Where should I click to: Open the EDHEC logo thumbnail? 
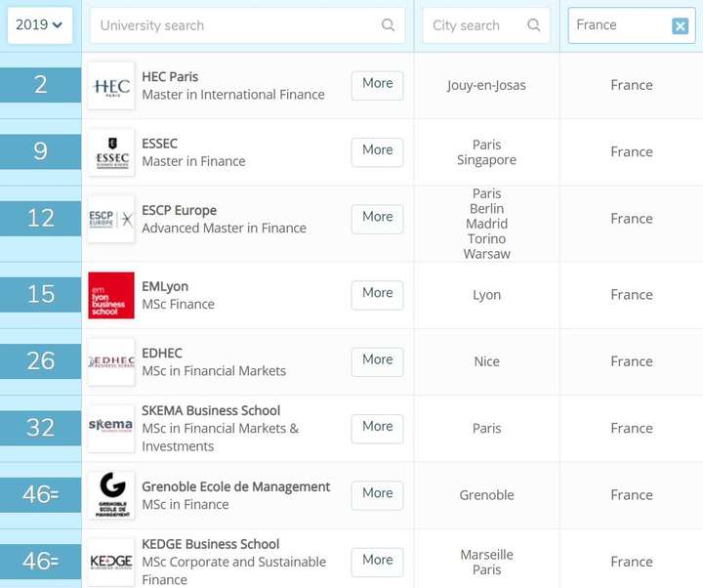click(x=111, y=362)
